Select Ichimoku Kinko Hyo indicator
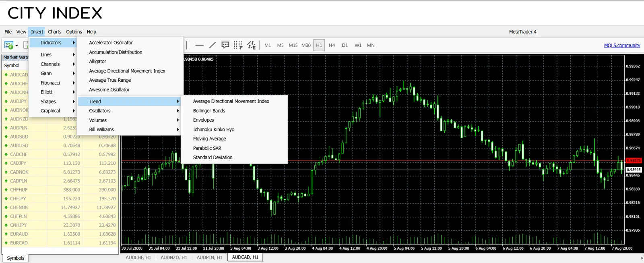 [x=234, y=130]
